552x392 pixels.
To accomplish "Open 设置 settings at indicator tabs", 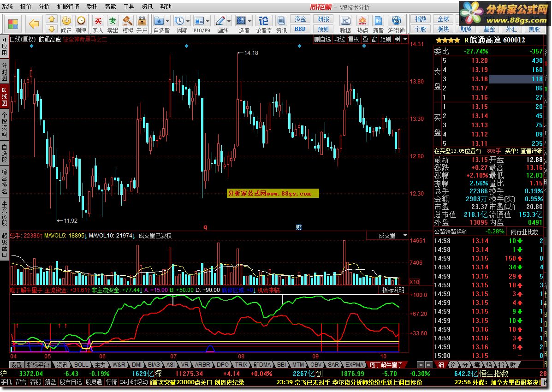I will click(16, 364).
